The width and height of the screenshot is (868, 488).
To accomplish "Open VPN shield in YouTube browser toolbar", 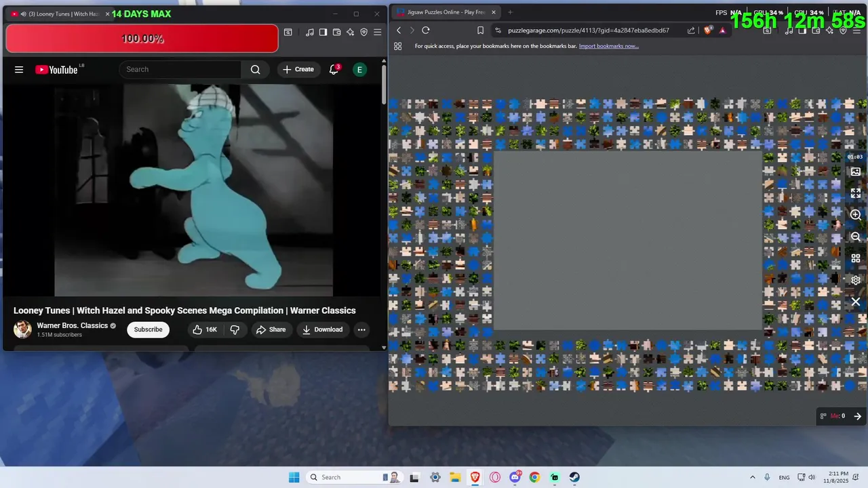I will (364, 32).
